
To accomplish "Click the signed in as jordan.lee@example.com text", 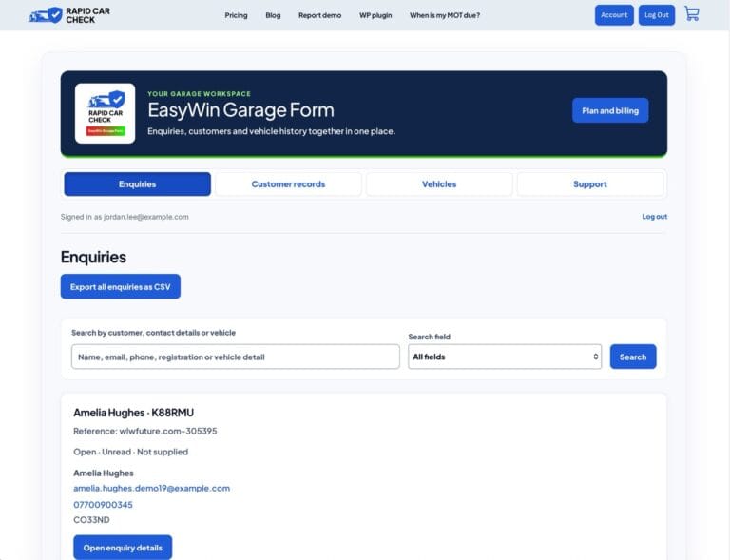I will coord(125,217).
